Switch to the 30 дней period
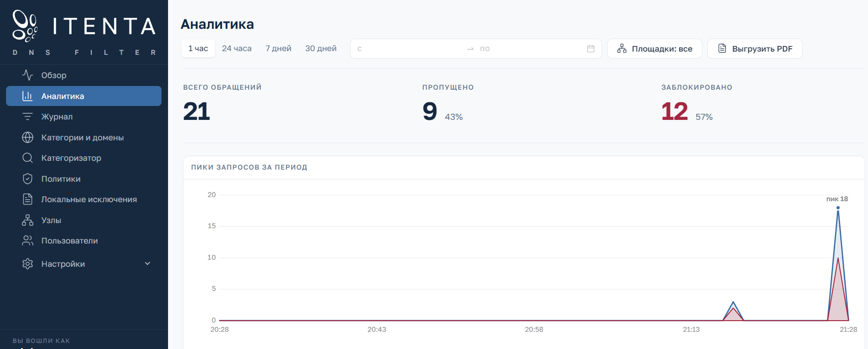This screenshot has height=349, width=868. tap(321, 48)
